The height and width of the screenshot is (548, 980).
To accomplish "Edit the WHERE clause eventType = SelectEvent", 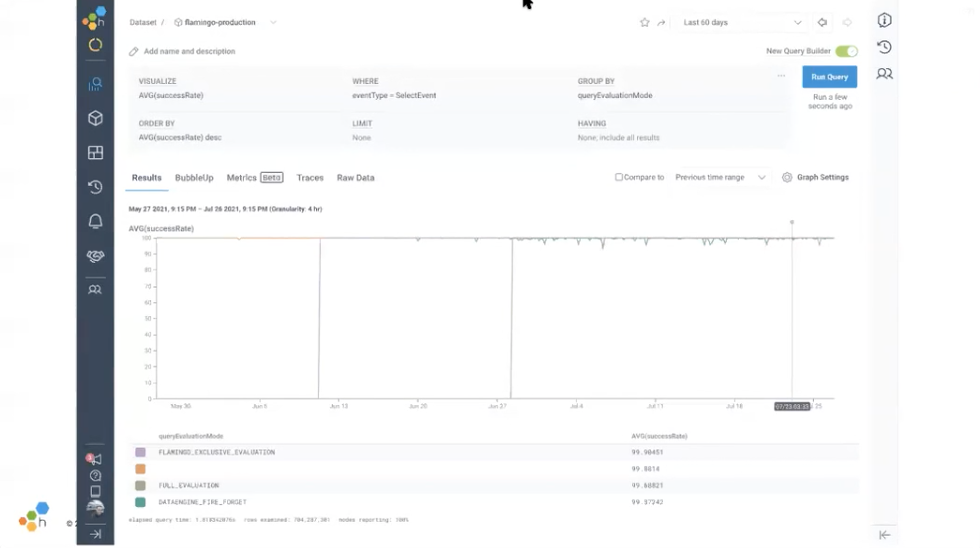I will click(394, 95).
